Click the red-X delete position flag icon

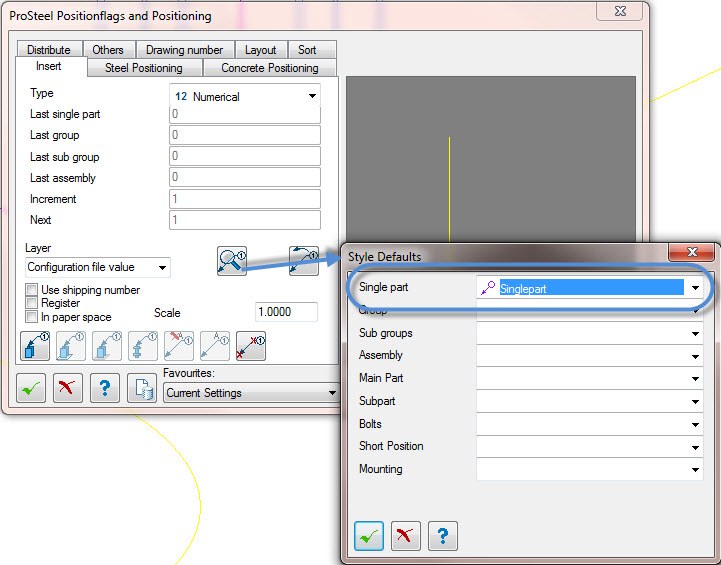pos(251,346)
